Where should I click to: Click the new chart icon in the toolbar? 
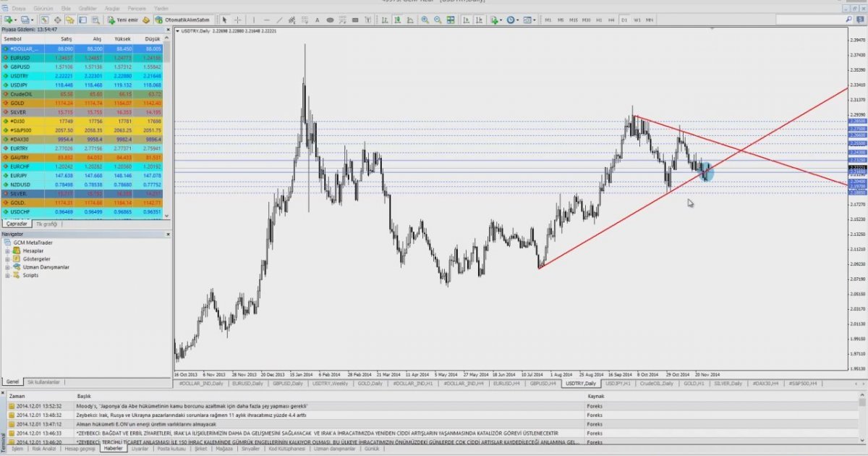(9, 20)
